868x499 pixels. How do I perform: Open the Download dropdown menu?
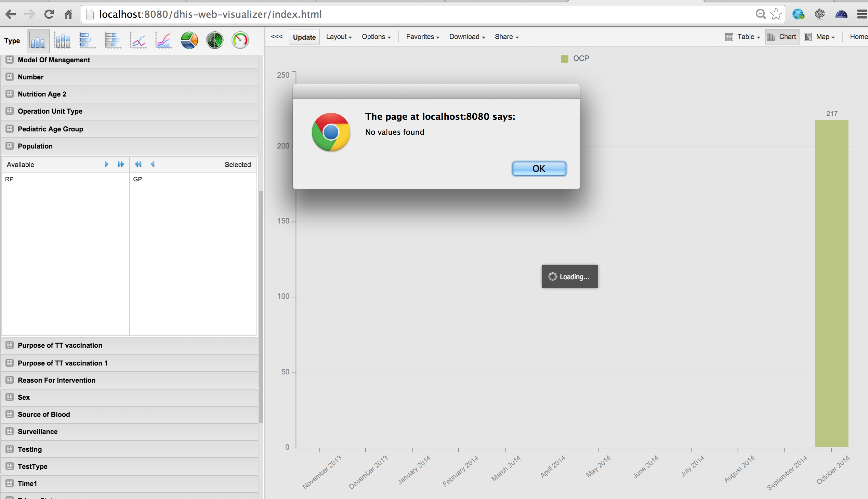point(467,37)
